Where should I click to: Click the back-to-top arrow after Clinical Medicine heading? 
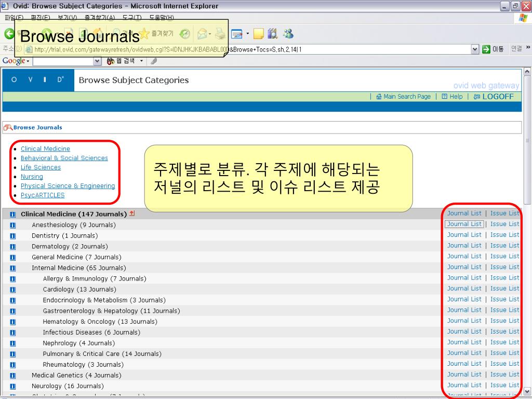point(132,214)
